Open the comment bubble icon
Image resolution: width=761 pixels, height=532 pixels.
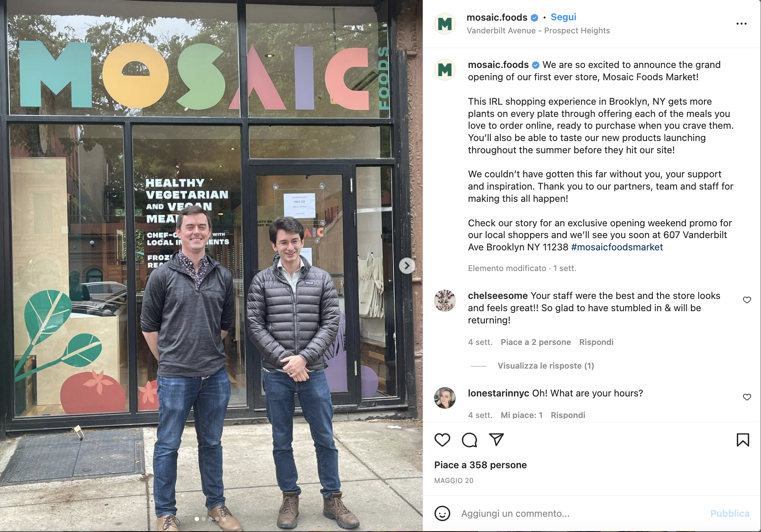click(469, 440)
